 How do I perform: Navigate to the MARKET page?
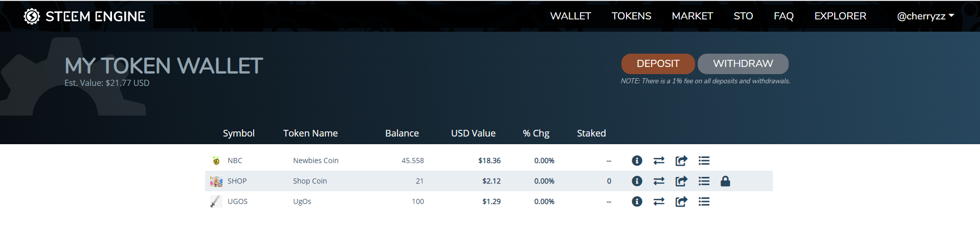coord(692,16)
